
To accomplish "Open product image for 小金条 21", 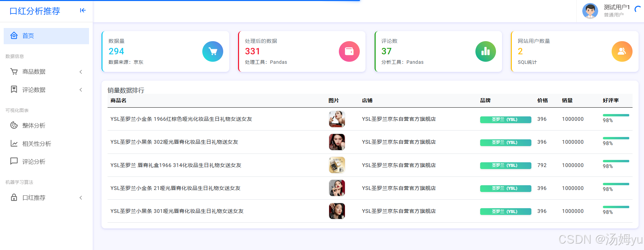I will click(337, 188).
